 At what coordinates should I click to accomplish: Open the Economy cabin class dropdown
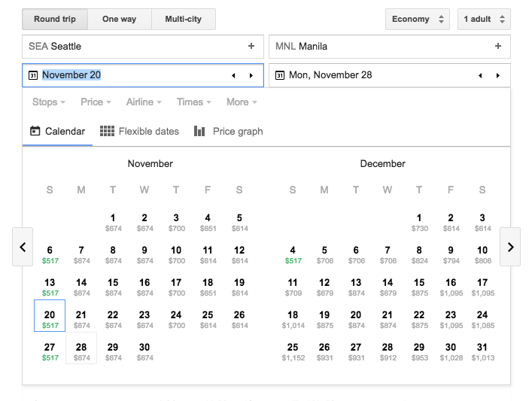tap(417, 20)
